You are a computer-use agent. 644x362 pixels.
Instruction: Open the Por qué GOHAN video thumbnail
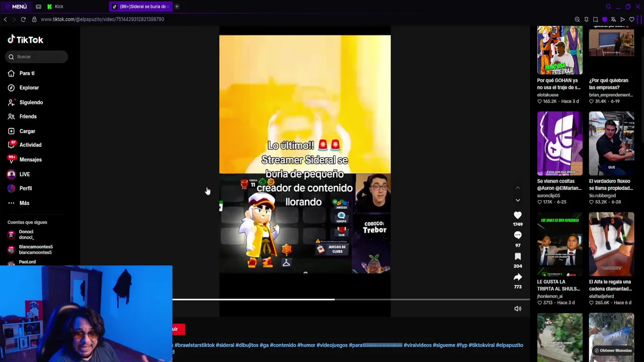click(x=559, y=50)
